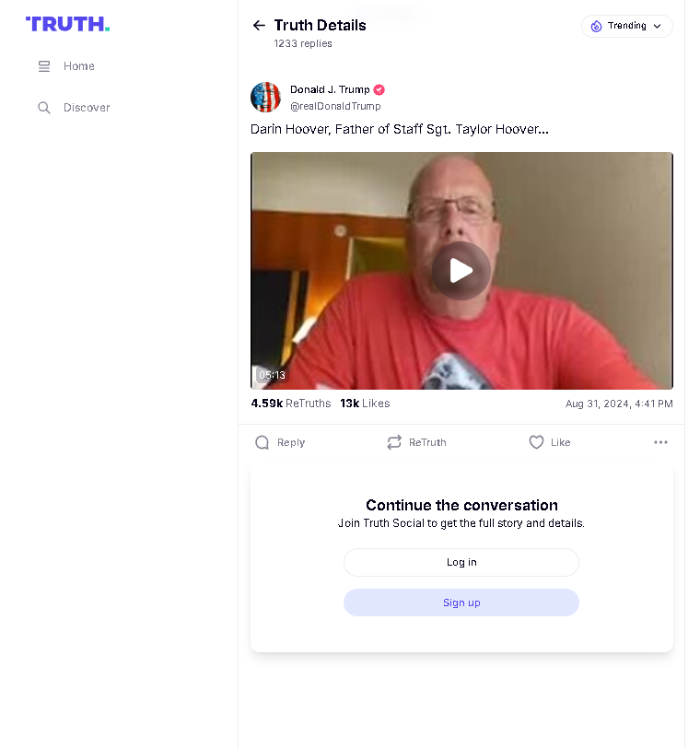Click the Reply speech bubble icon
This screenshot has width=700, height=749.
pyautogui.click(x=262, y=442)
